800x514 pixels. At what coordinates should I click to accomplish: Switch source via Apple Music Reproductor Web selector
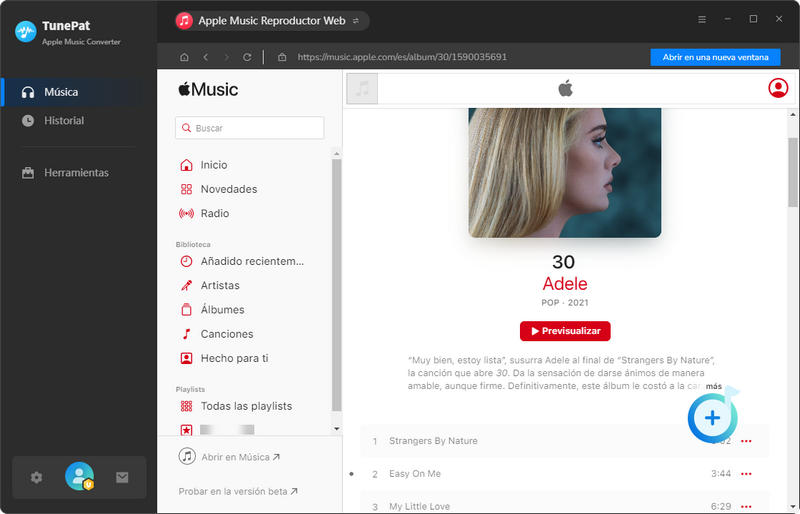[x=272, y=21]
